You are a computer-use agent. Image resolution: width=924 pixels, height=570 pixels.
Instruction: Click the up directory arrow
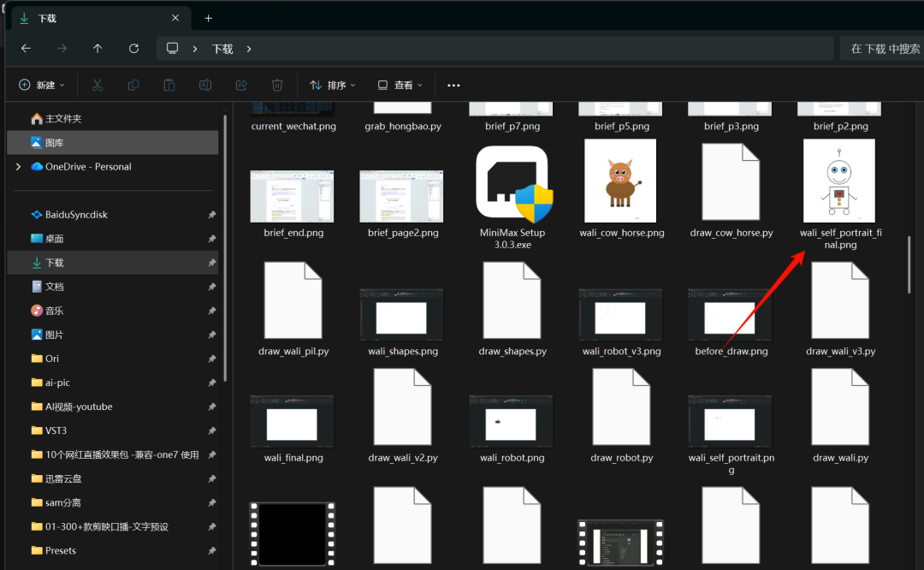[x=98, y=49]
